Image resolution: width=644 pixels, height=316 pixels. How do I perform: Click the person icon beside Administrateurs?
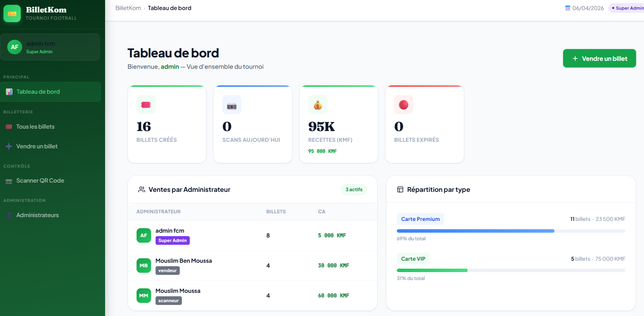tap(9, 215)
